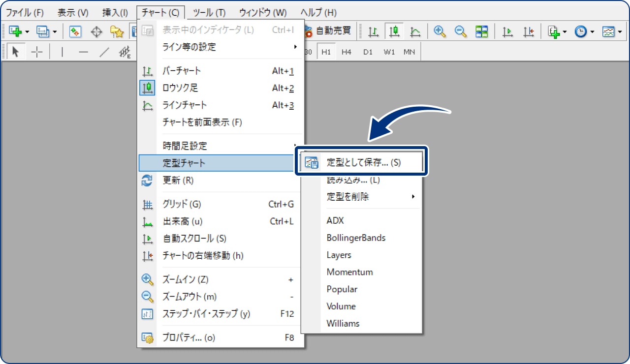Click the zoom out magnifier toolbar icon

(461, 31)
